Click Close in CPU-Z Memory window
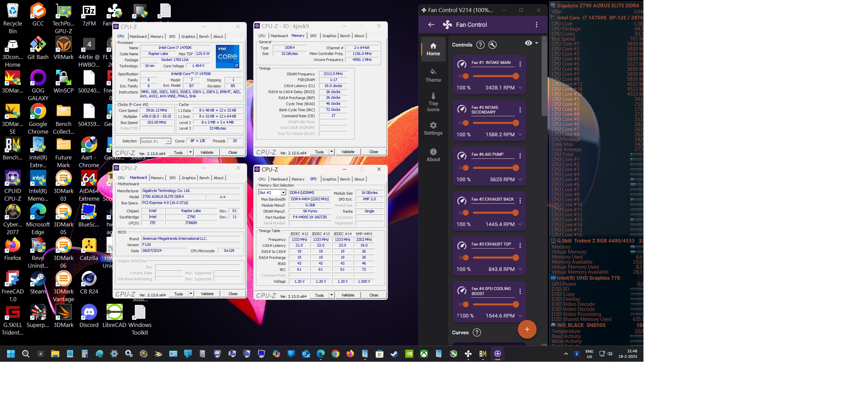This screenshot has height=413, width=868. pyautogui.click(x=374, y=152)
